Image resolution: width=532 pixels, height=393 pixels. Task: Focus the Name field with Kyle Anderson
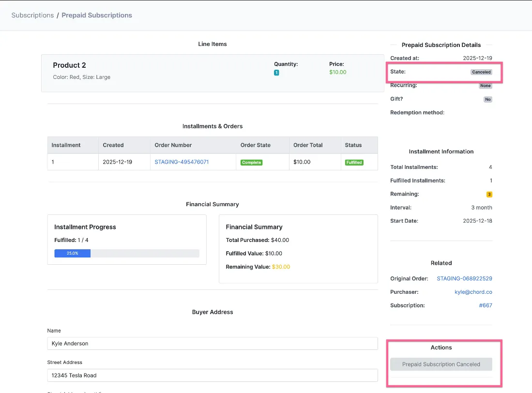click(213, 344)
